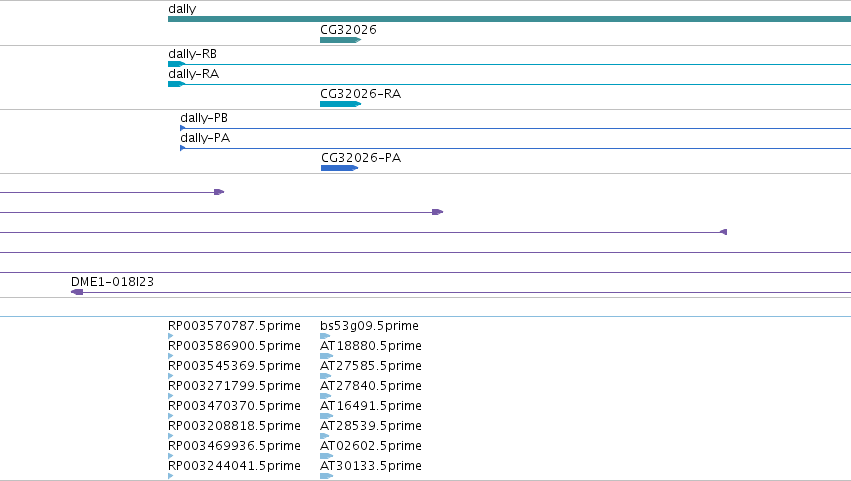
Task: Click the small arrow under RP003208818.5prime
Action: (x=170, y=436)
